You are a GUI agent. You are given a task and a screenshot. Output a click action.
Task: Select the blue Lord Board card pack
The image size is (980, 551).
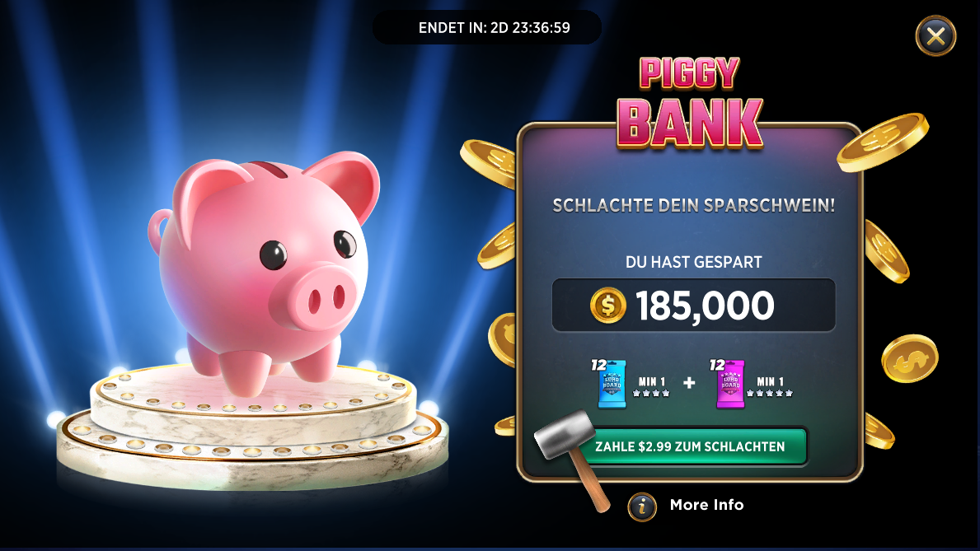pyautogui.click(x=612, y=383)
